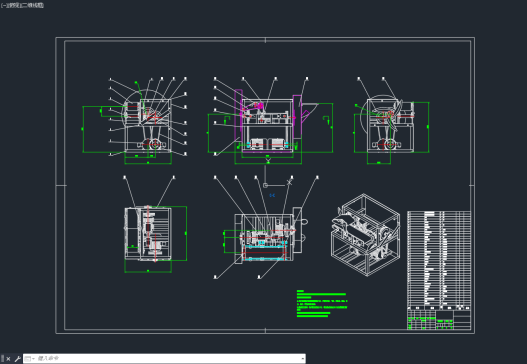Select the green technical notes text block
The width and height of the screenshot is (527, 364).
point(322,304)
